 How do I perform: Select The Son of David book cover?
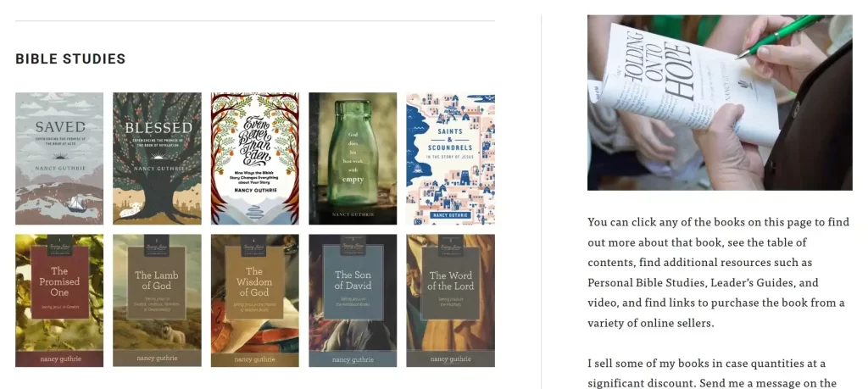(353, 301)
